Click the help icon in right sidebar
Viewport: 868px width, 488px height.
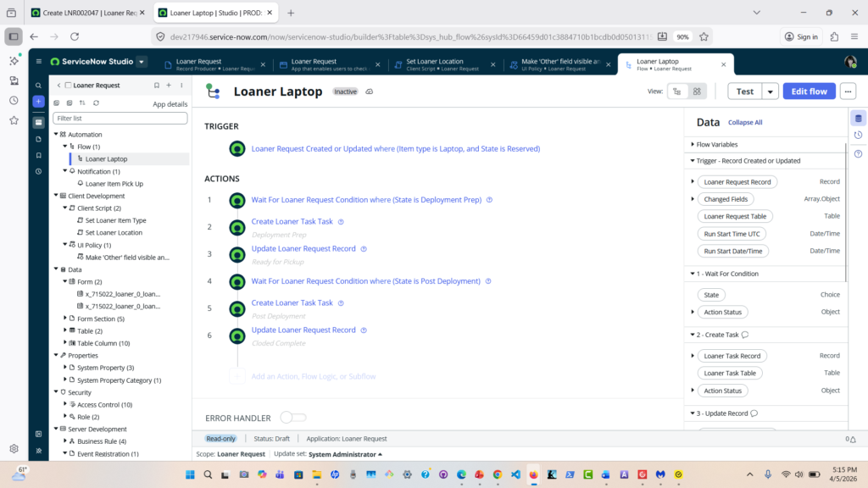pos(858,153)
